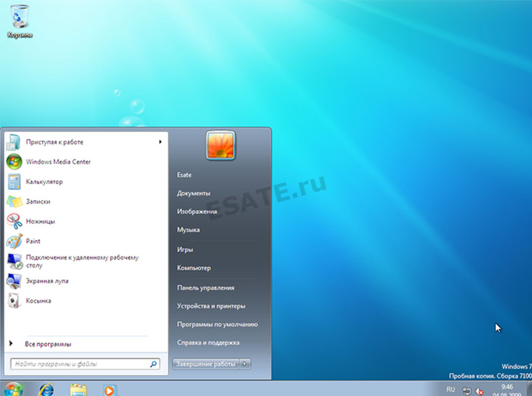Open Компьютер
532x396 pixels.
(194, 268)
